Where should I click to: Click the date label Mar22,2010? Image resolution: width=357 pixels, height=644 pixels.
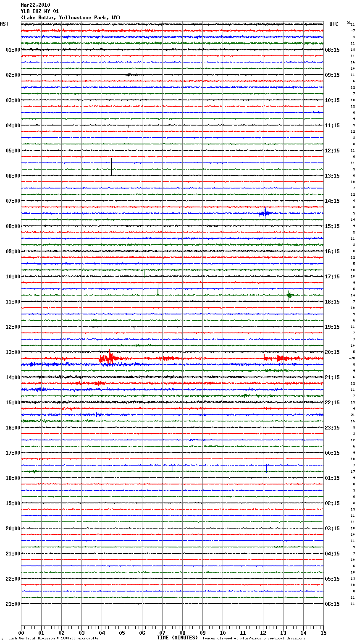[x=35, y=5]
